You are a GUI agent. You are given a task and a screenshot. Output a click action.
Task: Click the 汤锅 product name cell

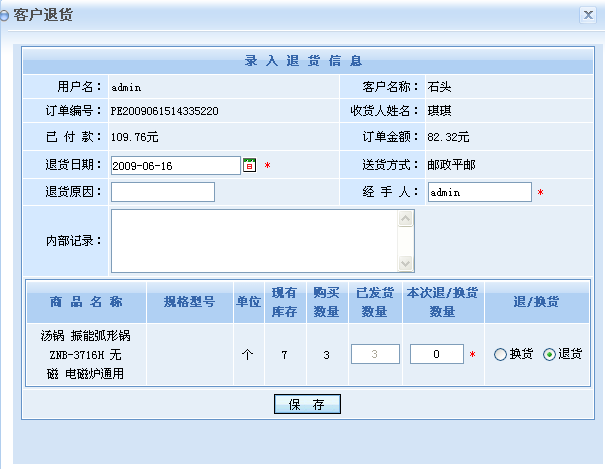(x=86, y=354)
